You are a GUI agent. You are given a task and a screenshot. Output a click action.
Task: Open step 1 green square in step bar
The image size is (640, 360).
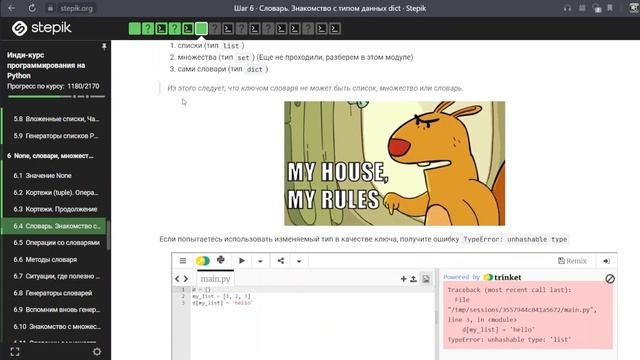tap(135, 29)
